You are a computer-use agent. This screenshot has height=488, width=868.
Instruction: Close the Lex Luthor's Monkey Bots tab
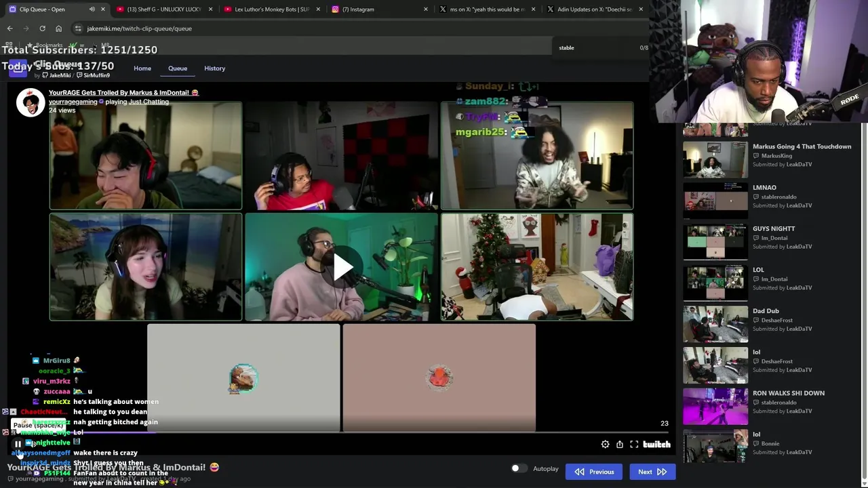[318, 9]
